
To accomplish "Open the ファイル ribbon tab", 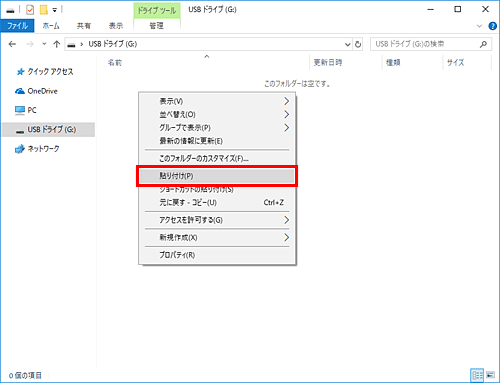I will (x=17, y=26).
